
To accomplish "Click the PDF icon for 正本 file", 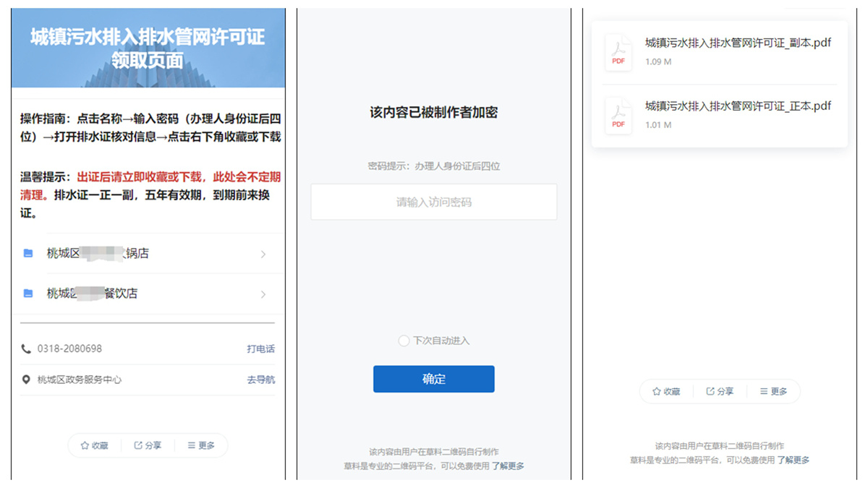I will [618, 115].
